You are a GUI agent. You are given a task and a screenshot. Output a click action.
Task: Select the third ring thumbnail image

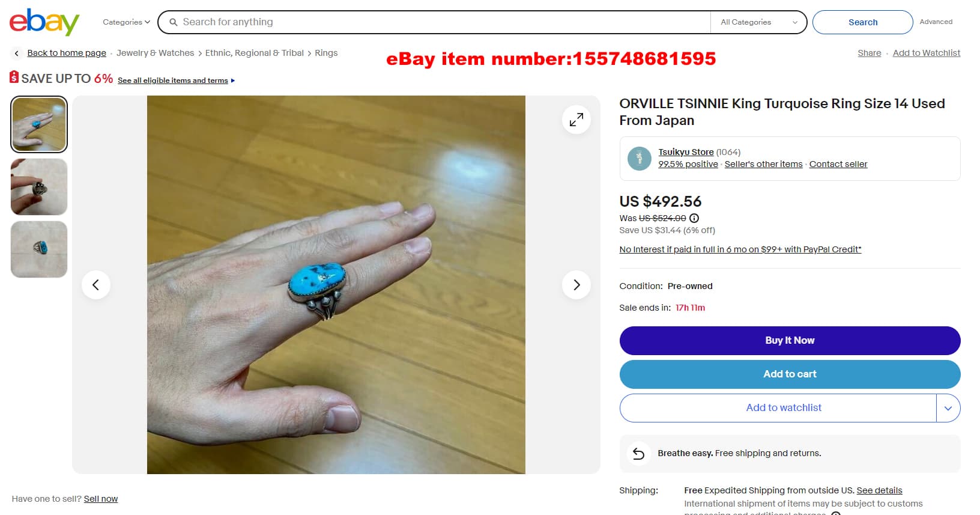[x=39, y=249]
